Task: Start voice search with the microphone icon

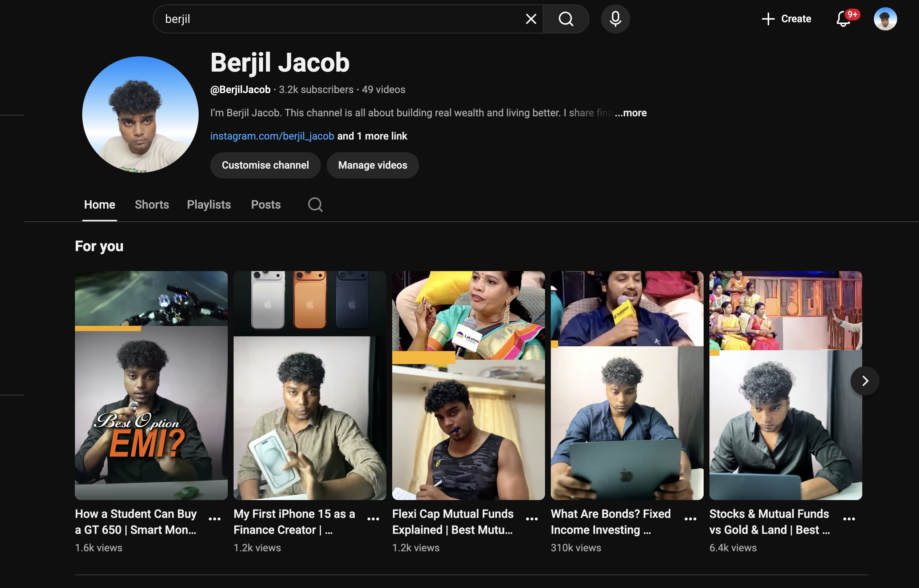Action: pyautogui.click(x=615, y=19)
